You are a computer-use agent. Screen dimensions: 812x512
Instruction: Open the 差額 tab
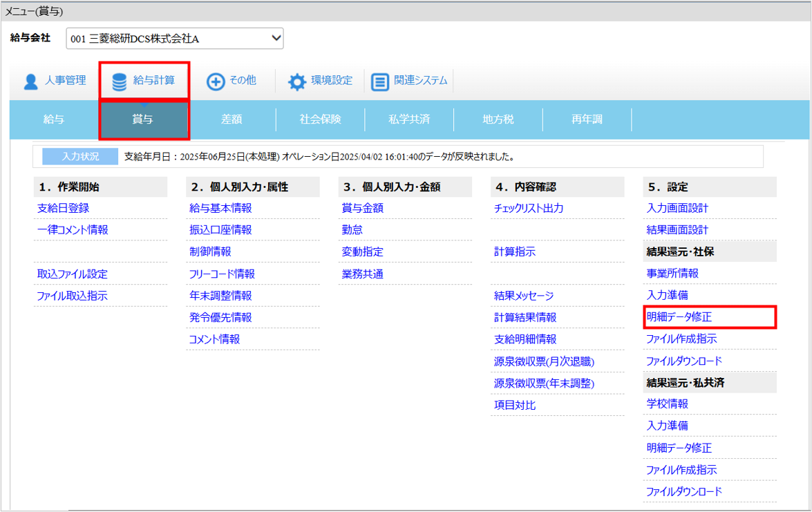[x=232, y=119]
